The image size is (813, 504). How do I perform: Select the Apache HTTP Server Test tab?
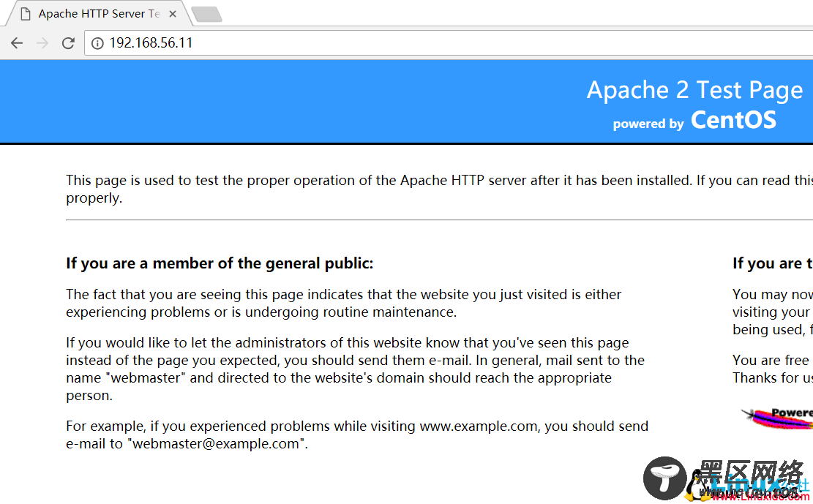click(x=99, y=13)
